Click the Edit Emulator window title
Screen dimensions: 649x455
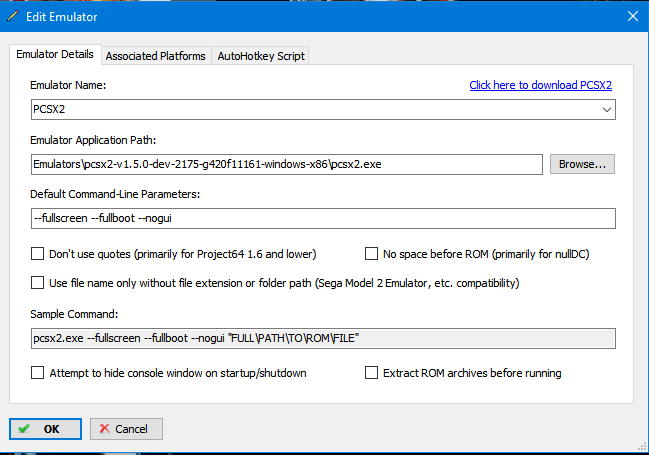tap(62, 17)
